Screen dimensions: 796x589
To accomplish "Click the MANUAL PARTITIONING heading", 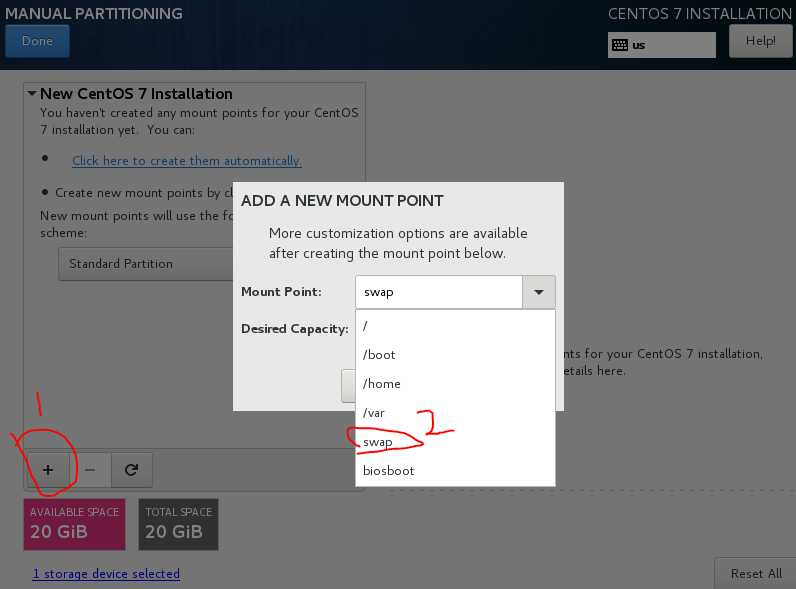I will pyautogui.click(x=94, y=14).
